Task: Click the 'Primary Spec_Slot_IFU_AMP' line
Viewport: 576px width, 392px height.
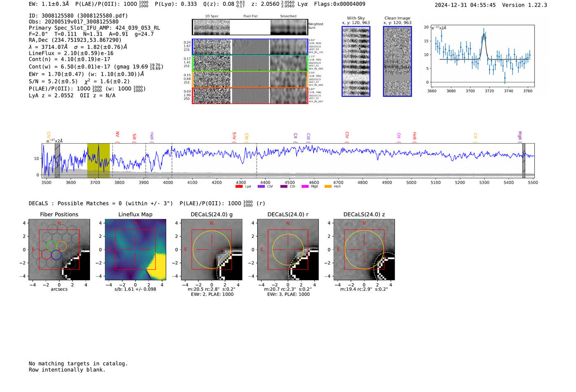Action: (95, 28)
